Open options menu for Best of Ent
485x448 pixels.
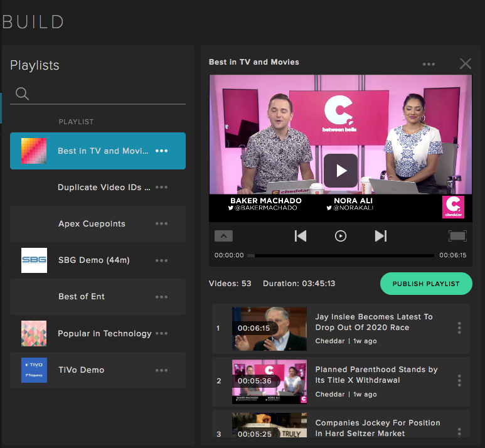(x=161, y=297)
